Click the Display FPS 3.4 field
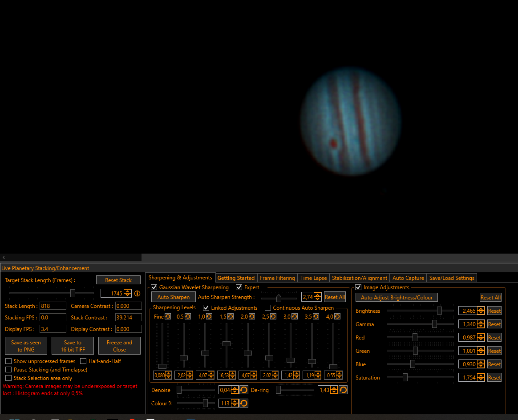 (53, 329)
